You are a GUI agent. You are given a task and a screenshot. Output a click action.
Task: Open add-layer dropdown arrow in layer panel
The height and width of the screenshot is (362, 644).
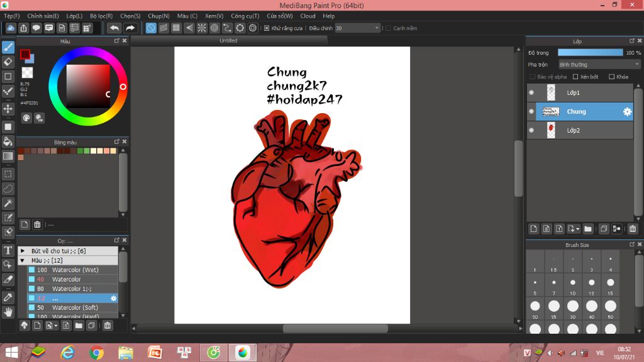tap(577, 229)
